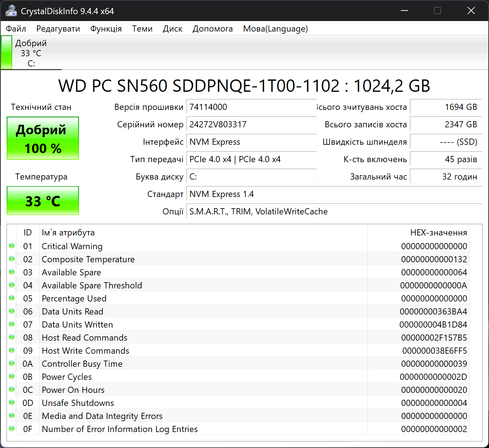Select the Host Read Commands attribute name
Screen dimensions: 489x448
pos(85,338)
